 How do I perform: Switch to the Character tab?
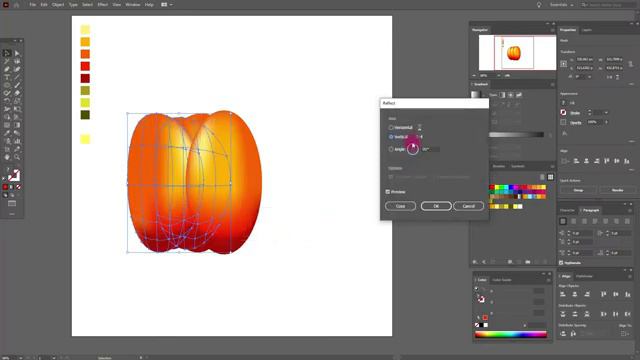(567, 210)
